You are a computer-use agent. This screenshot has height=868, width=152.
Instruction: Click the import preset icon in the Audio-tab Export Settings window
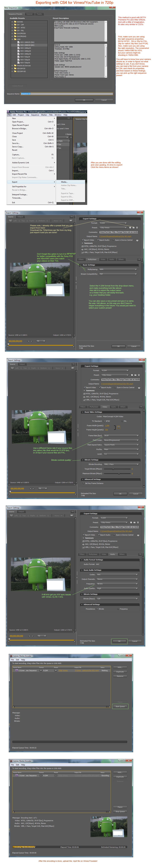134,522
